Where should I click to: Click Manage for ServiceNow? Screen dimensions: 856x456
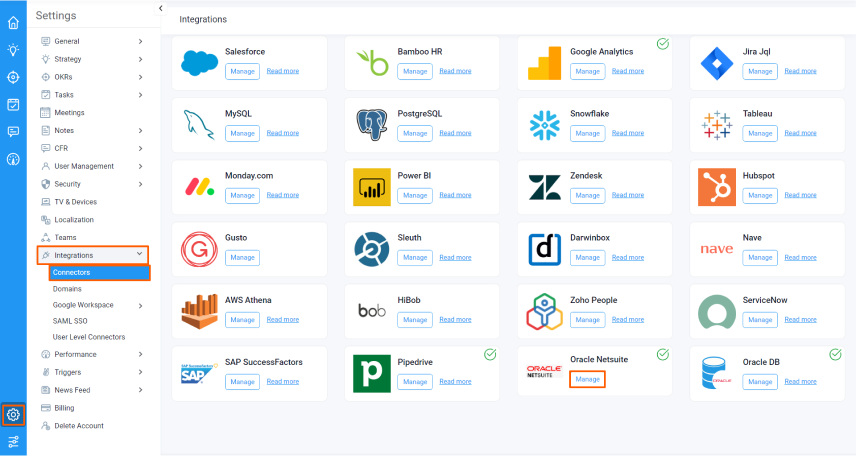pos(760,319)
